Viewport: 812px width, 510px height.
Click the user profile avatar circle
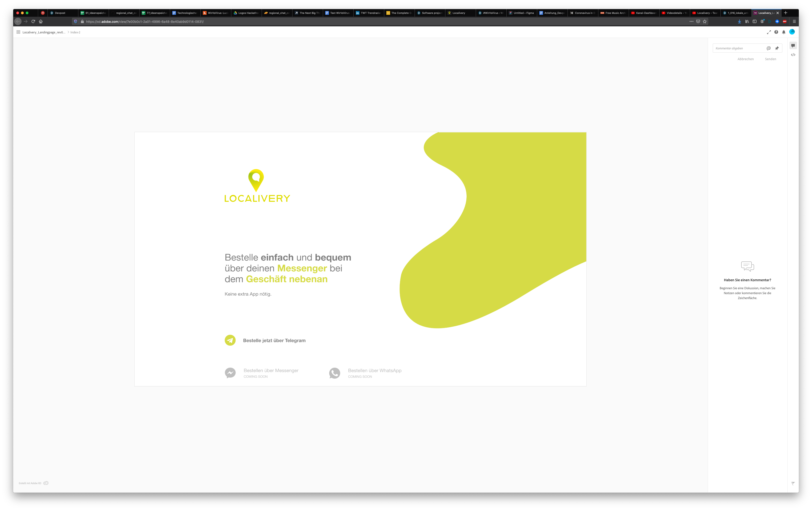(792, 32)
